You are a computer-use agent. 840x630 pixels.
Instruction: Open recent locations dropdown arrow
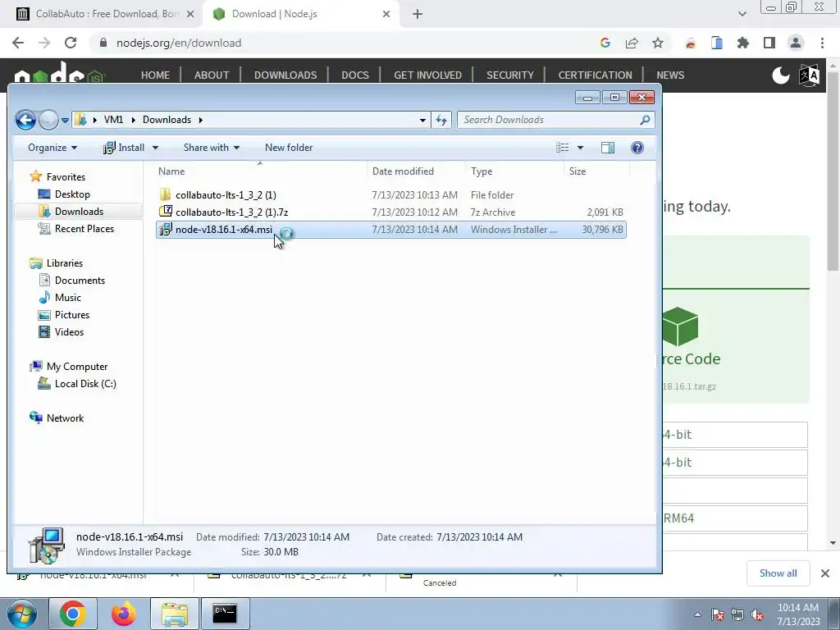pyautogui.click(x=65, y=120)
